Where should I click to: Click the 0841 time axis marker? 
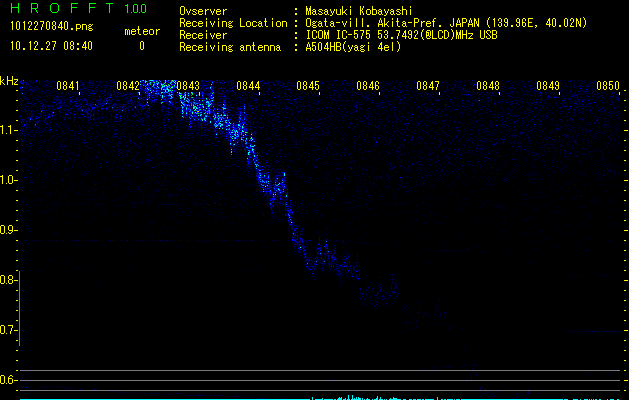pyautogui.click(x=68, y=86)
